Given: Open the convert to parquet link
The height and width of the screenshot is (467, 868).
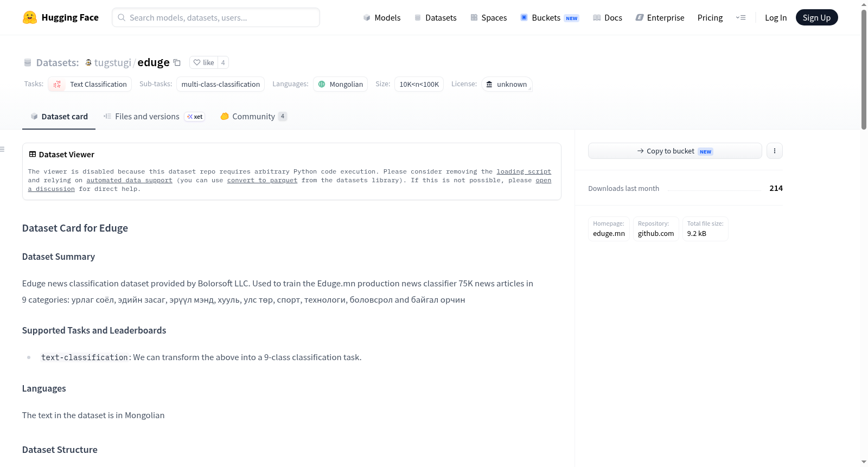Looking at the screenshot, I should click(262, 180).
